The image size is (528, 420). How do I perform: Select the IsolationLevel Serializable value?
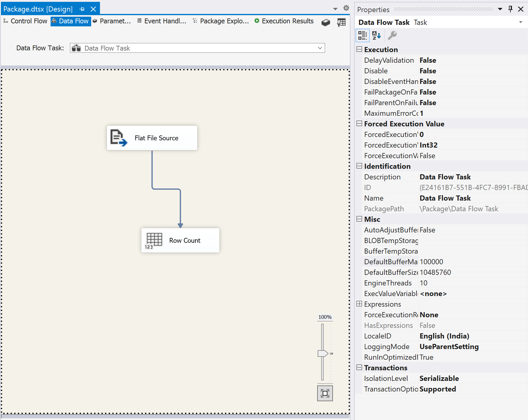click(439, 378)
